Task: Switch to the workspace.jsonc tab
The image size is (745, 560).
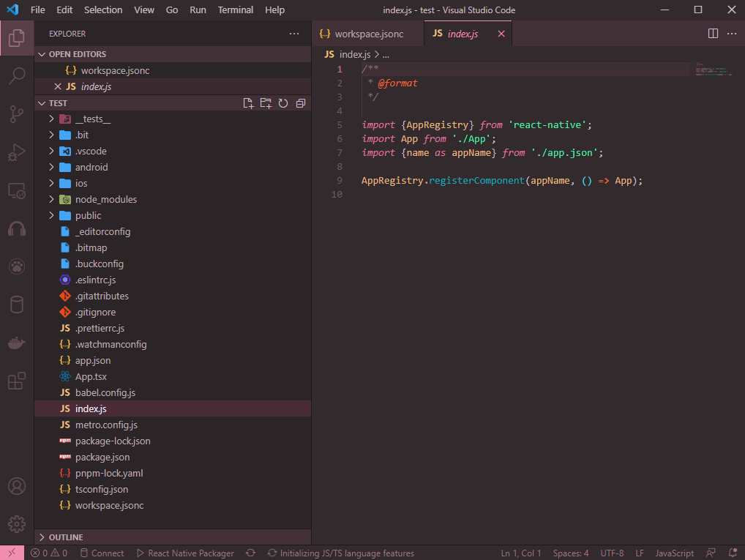Action: coord(368,34)
